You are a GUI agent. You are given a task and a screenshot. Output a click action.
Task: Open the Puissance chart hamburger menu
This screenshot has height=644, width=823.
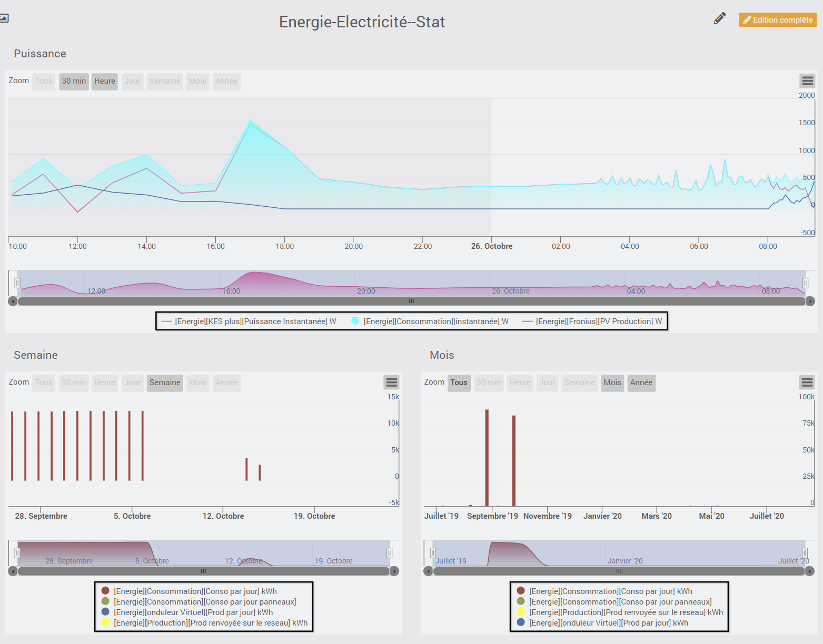[x=807, y=81]
